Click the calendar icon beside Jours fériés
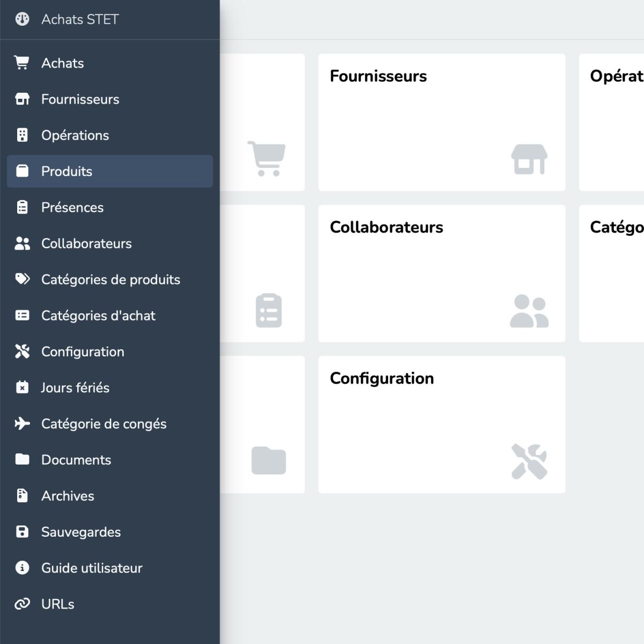Image resolution: width=644 pixels, height=644 pixels. pyautogui.click(x=22, y=387)
